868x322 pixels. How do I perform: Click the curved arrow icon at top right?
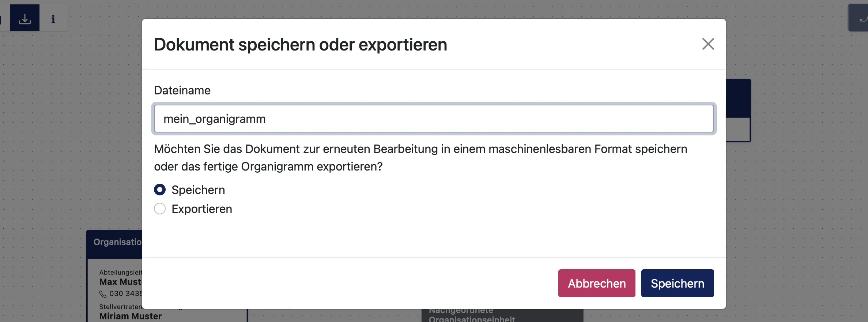click(x=862, y=19)
